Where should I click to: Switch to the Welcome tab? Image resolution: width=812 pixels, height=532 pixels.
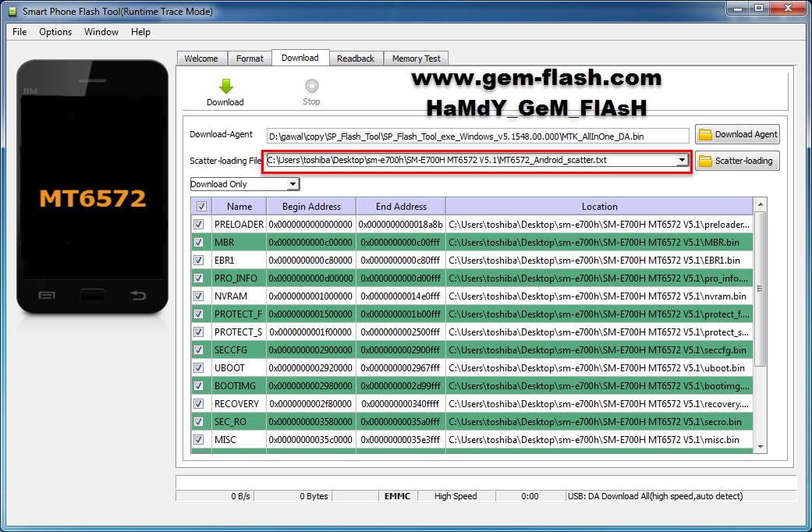[x=201, y=59]
